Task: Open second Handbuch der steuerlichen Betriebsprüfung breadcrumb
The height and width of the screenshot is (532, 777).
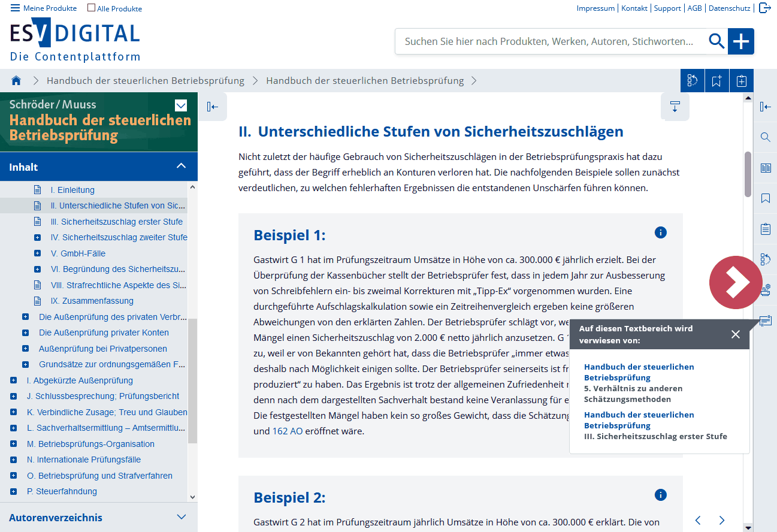Action: tap(365, 80)
